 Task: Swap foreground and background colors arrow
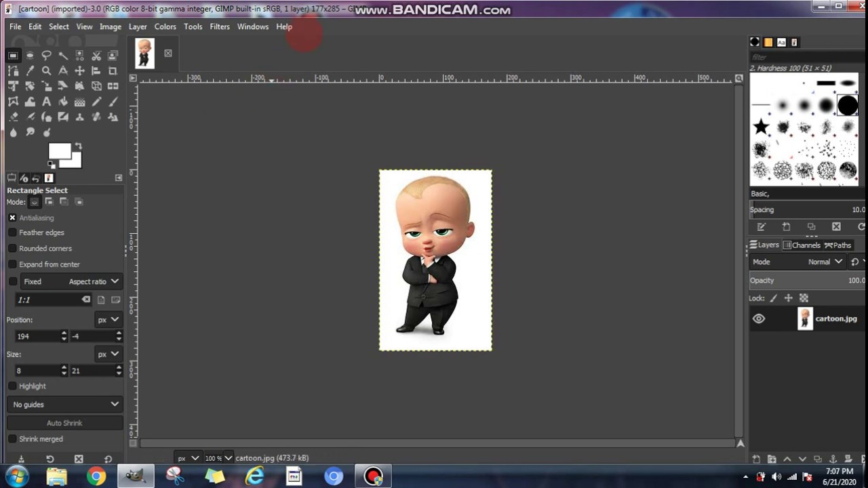79,146
